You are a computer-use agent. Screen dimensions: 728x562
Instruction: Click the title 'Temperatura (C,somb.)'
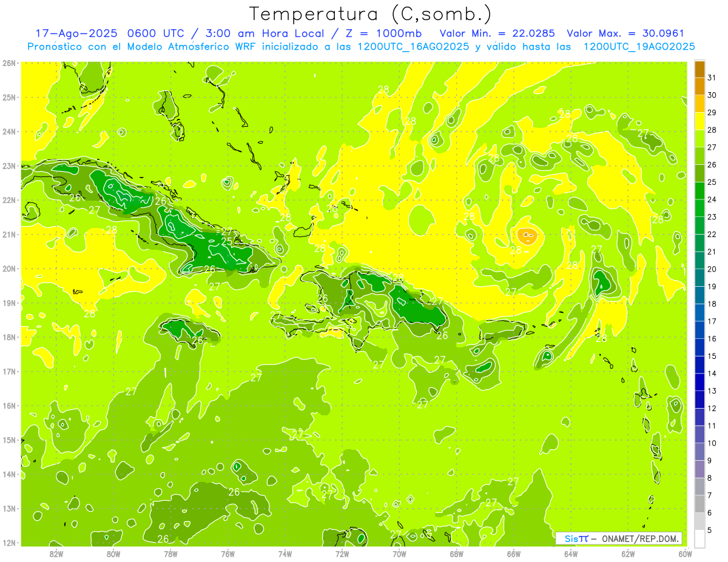tap(371, 15)
